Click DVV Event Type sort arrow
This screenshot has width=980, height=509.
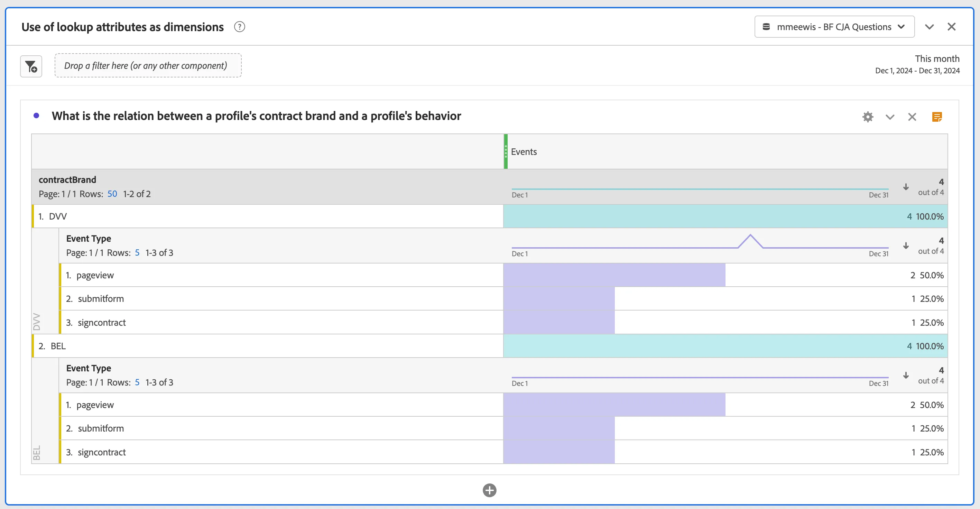pos(906,246)
